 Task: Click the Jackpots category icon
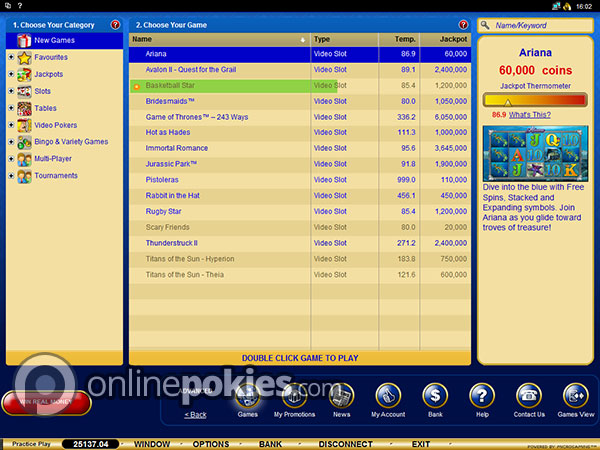pos(24,75)
